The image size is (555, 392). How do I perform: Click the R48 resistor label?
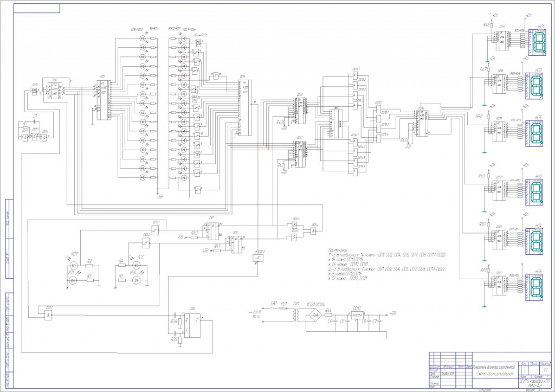479,116
